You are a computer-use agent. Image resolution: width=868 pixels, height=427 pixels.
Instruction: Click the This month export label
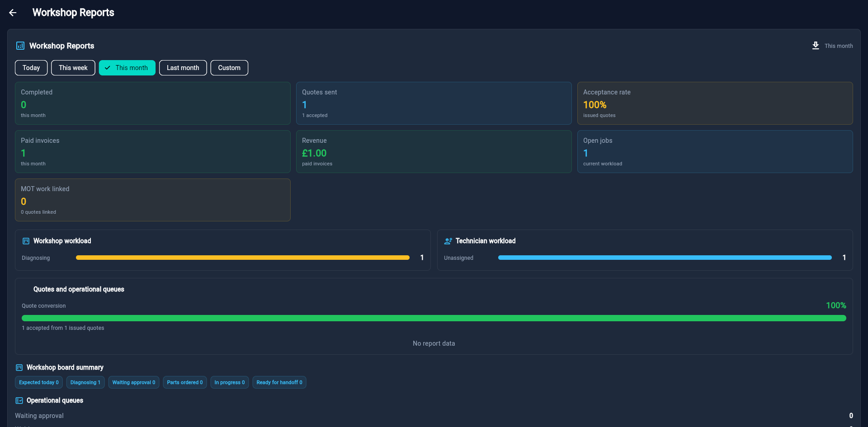[x=839, y=46]
